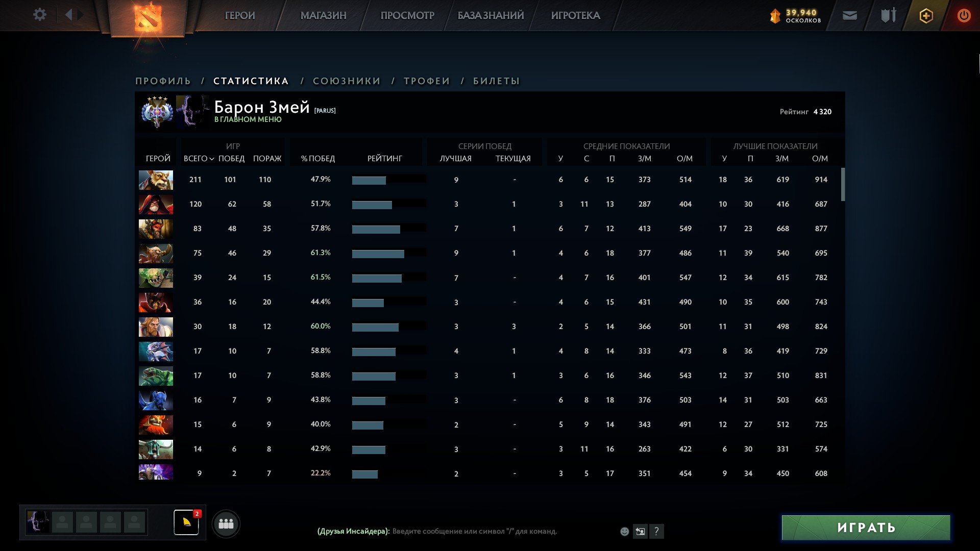Sort table by % ПОБЕД column
This screenshot has width=980, height=551.
click(x=317, y=159)
